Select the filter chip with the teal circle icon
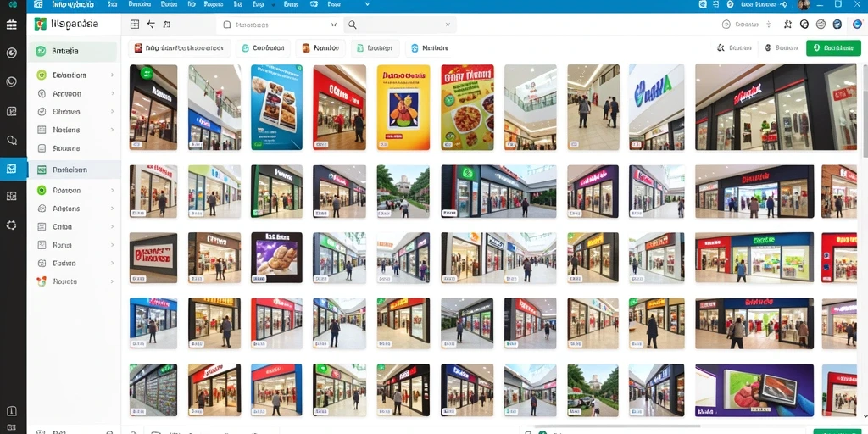The height and width of the screenshot is (434, 868). 263,48
